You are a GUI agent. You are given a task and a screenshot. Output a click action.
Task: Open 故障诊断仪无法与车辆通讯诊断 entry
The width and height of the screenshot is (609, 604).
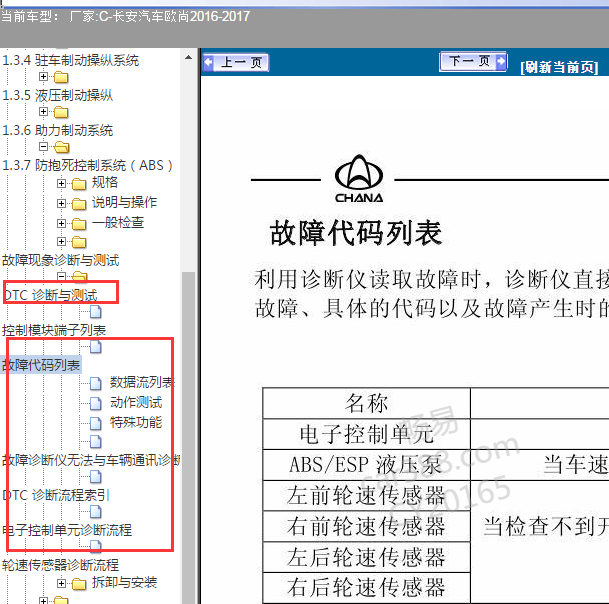coord(91,460)
